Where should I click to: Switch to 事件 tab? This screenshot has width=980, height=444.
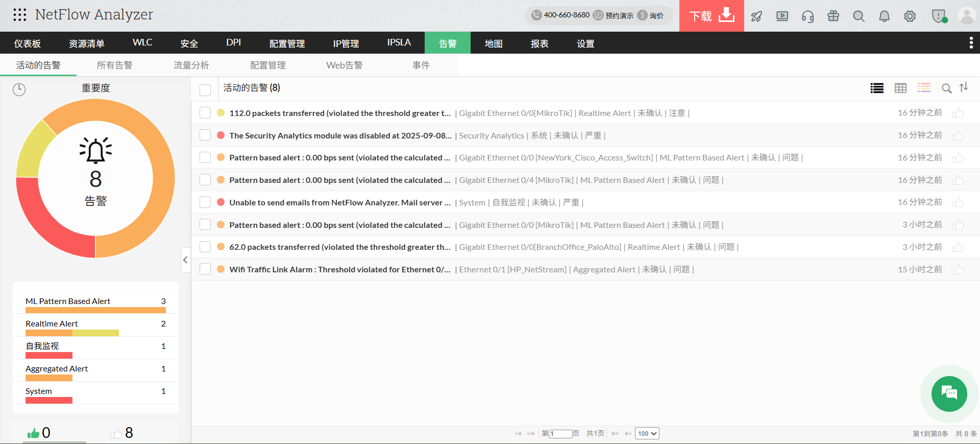click(x=421, y=65)
